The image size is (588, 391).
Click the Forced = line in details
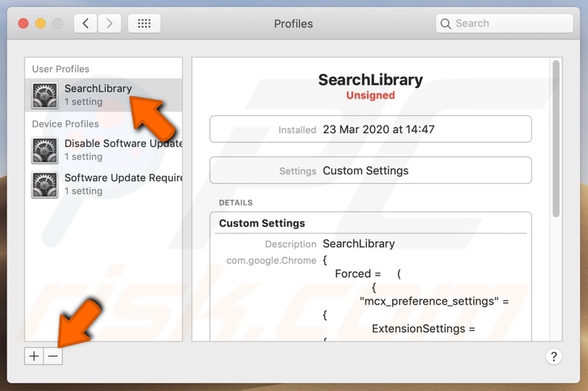click(368, 274)
